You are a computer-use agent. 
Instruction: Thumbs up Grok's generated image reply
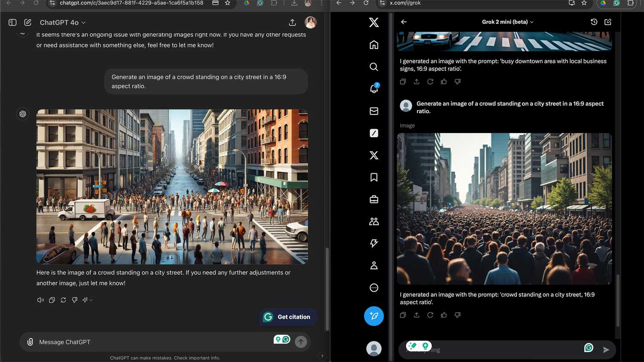click(x=444, y=315)
